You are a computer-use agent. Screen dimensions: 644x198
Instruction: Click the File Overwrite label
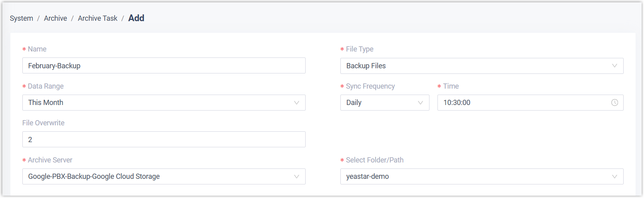(x=44, y=123)
